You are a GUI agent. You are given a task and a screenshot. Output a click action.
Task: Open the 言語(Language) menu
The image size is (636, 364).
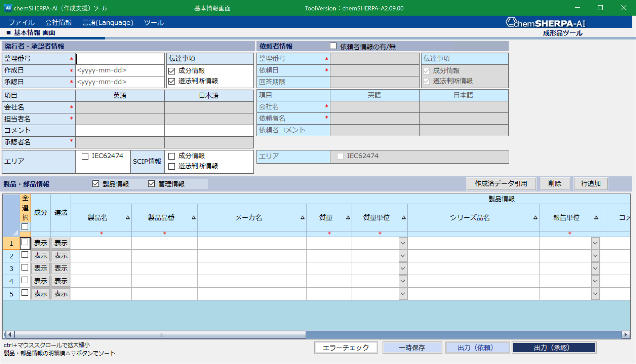[x=108, y=22]
